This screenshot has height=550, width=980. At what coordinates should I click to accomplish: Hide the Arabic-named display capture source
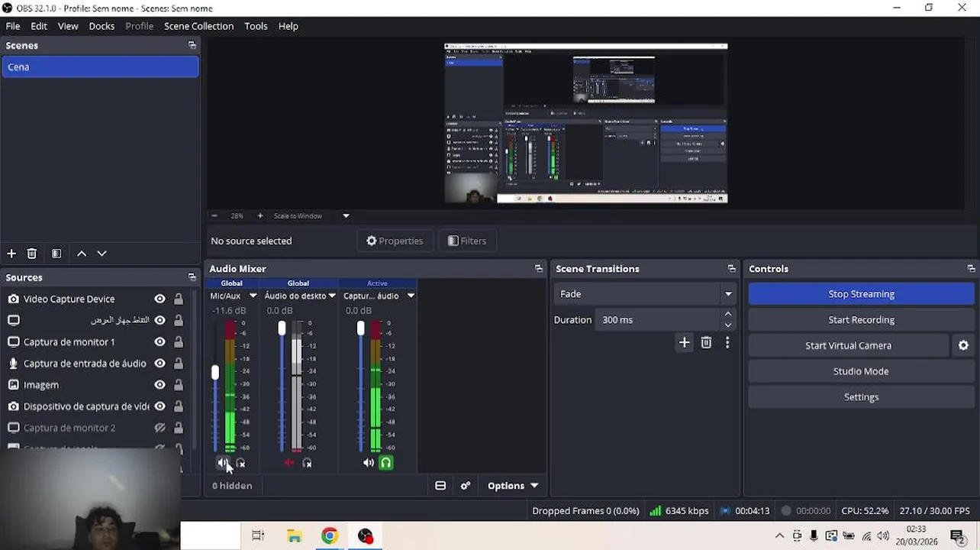[x=160, y=321]
